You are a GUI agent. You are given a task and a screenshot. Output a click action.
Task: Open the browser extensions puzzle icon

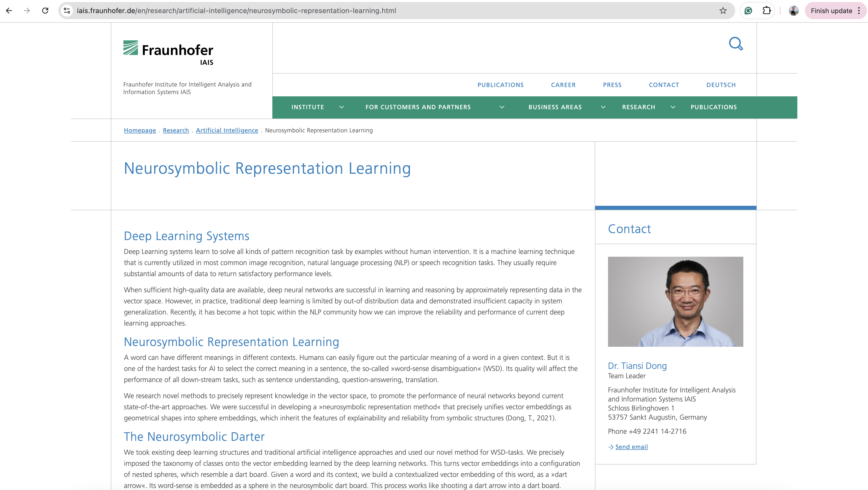click(x=767, y=11)
